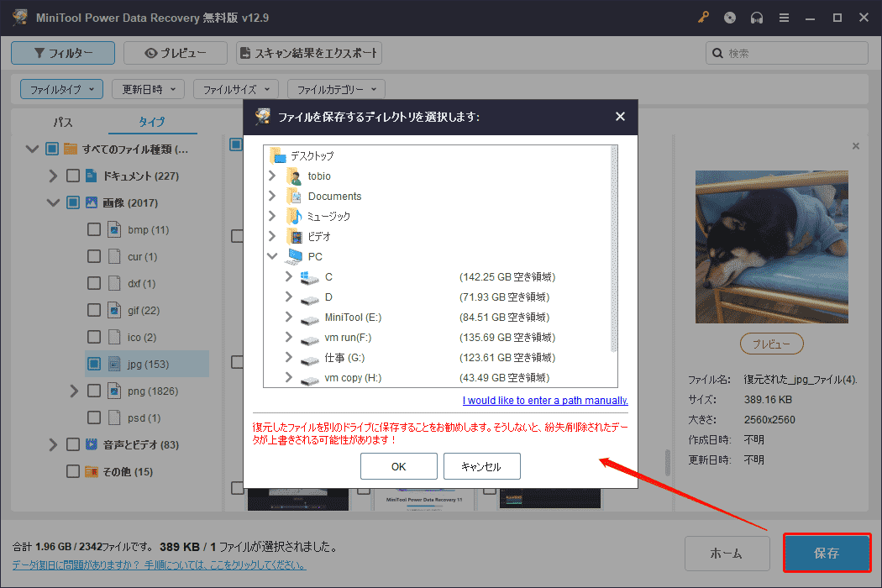Screen dimensions: 882x588
Task: Click the C drive Windows icon
Action: tap(309, 277)
